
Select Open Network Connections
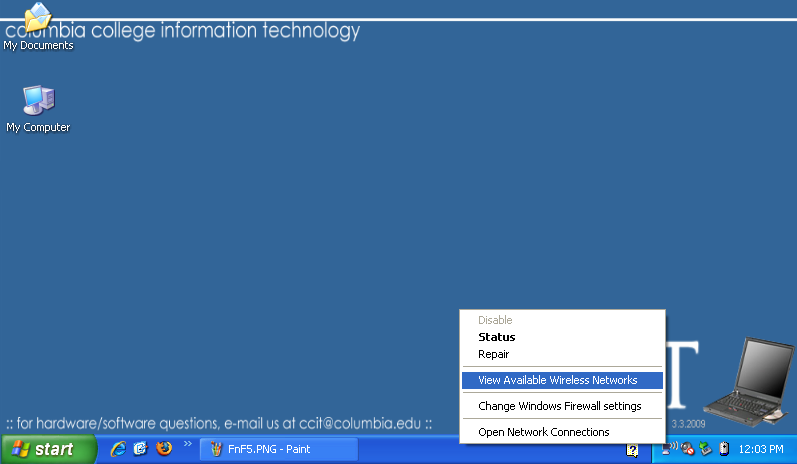562,432
